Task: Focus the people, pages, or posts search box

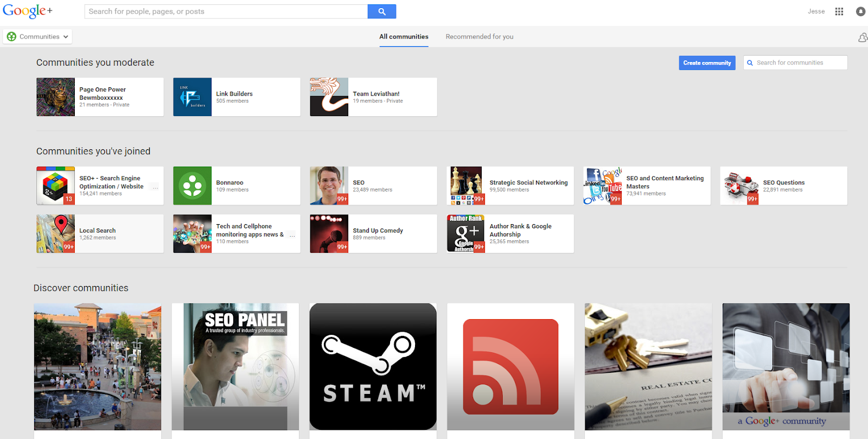Action: 226,11
